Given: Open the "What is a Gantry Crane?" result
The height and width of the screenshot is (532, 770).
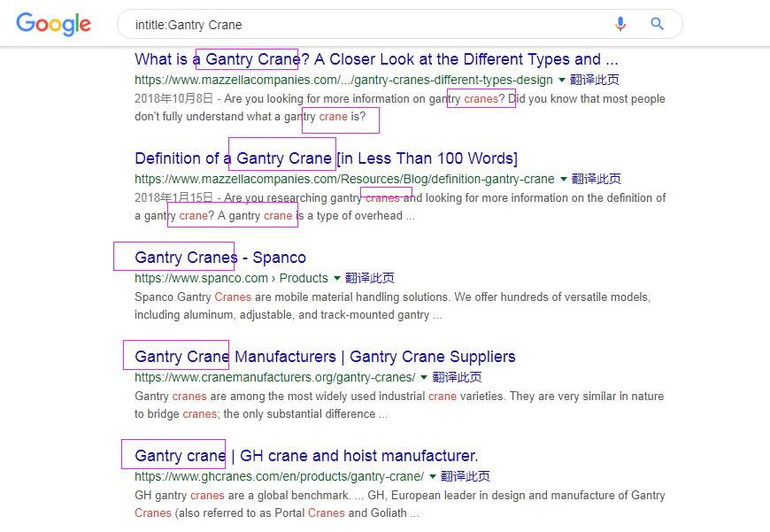Looking at the screenshot, I should coord(376,59).
